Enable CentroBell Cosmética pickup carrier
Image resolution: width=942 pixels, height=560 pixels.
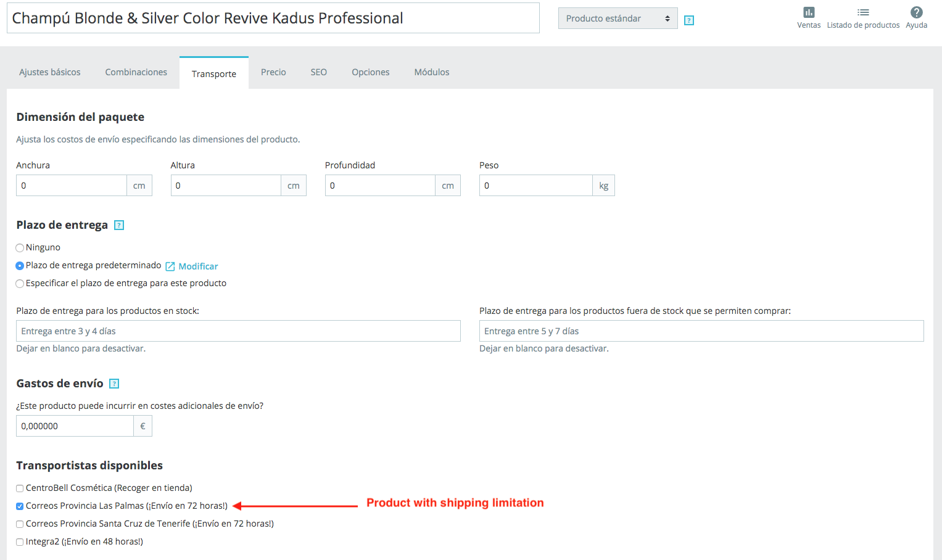(20, 488)
